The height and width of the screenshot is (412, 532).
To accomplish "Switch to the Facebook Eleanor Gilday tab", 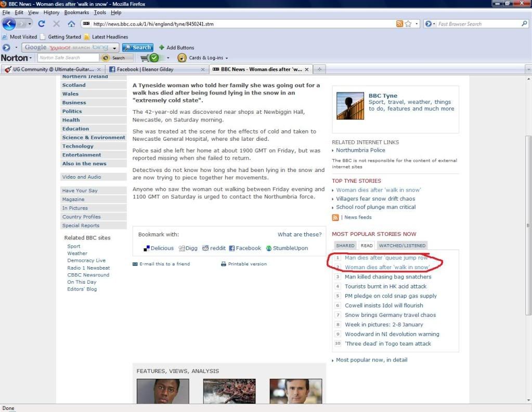I will click(157, 69).
